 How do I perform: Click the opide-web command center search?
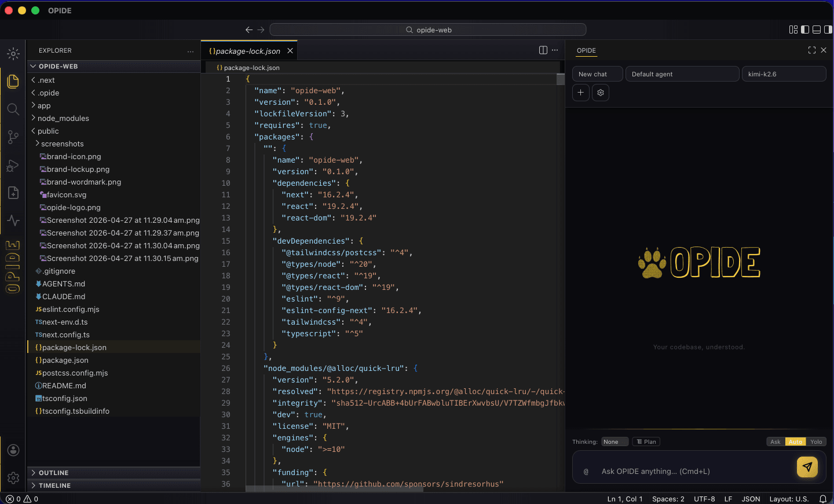tap(428, 30)
